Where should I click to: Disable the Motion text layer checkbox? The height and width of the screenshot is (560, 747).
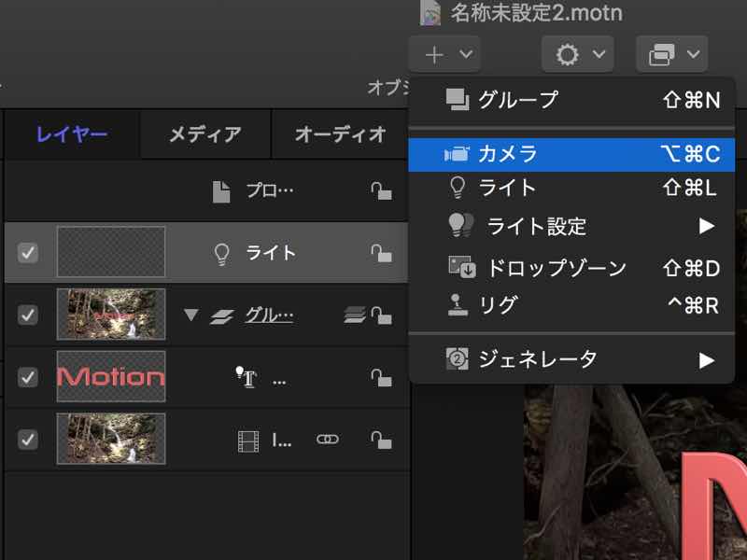click(28, 377)
